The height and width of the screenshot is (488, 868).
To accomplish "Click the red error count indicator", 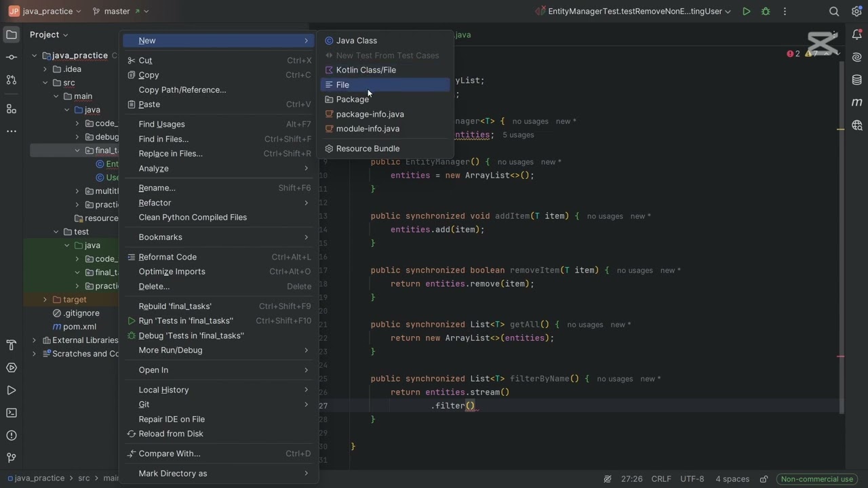I will coord(793,54).
